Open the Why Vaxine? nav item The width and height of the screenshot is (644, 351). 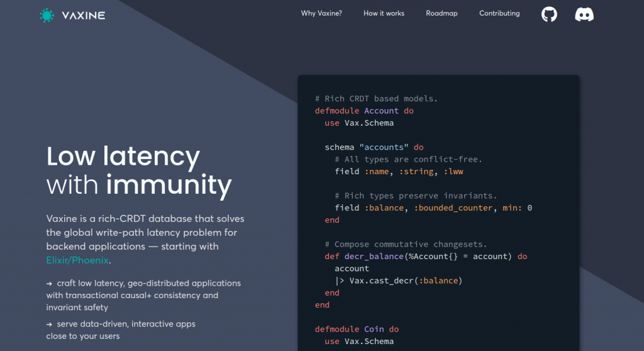(321, 14)
